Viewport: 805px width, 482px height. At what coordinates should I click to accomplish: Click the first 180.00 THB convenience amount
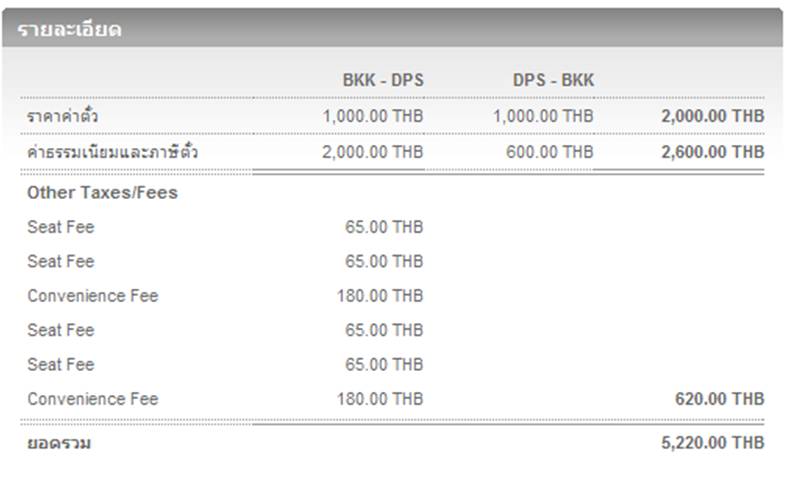(x=380, y=296)
